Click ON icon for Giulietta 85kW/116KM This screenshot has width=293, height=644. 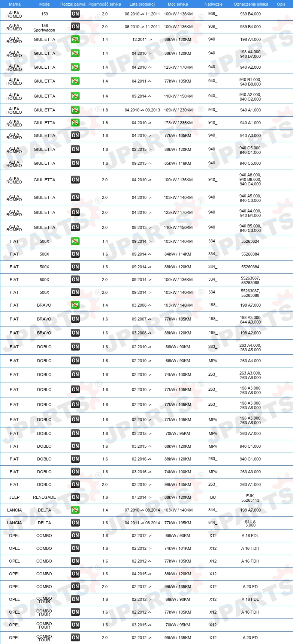click(x=75, y=163)
